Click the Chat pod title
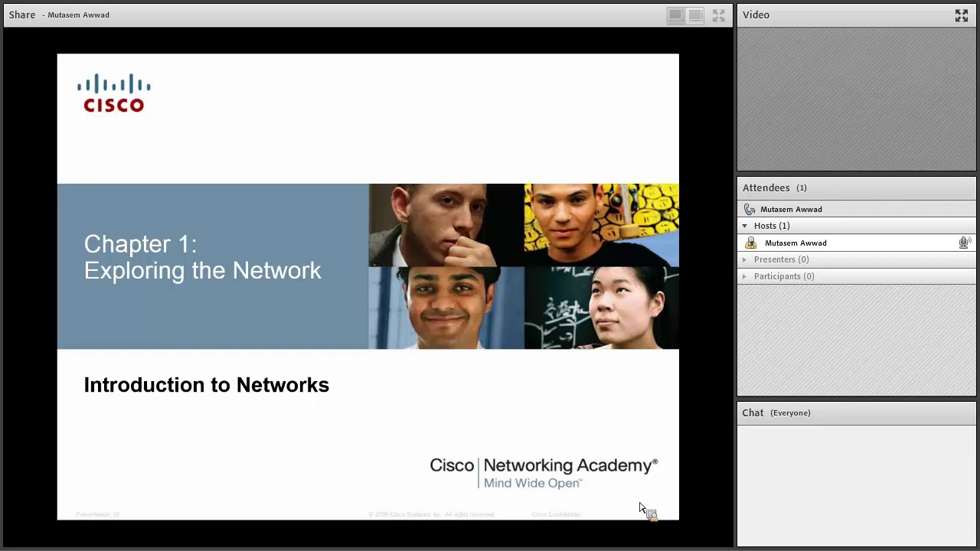980x551 pixels. click(753, 412)
